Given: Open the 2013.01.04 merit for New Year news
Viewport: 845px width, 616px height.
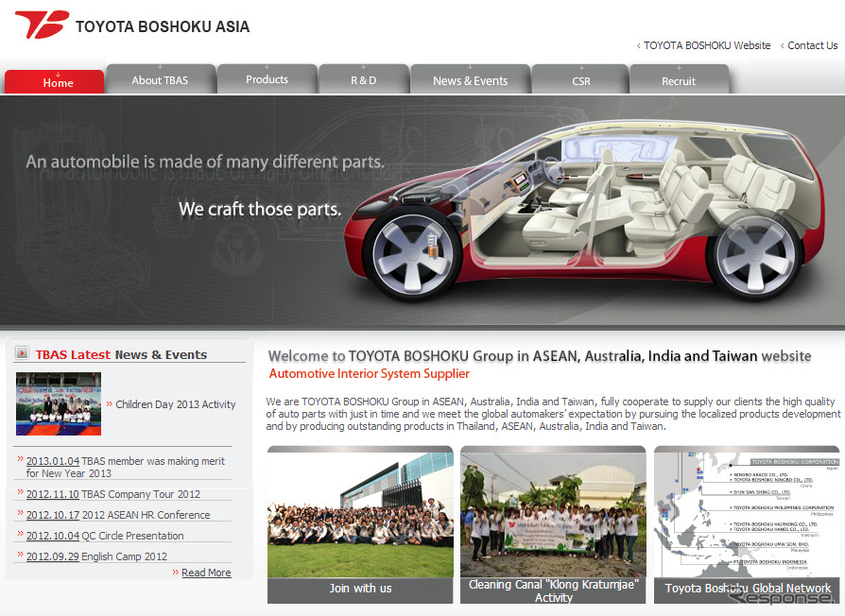Looking at the screenshot, I should click(x=126, y=467).
